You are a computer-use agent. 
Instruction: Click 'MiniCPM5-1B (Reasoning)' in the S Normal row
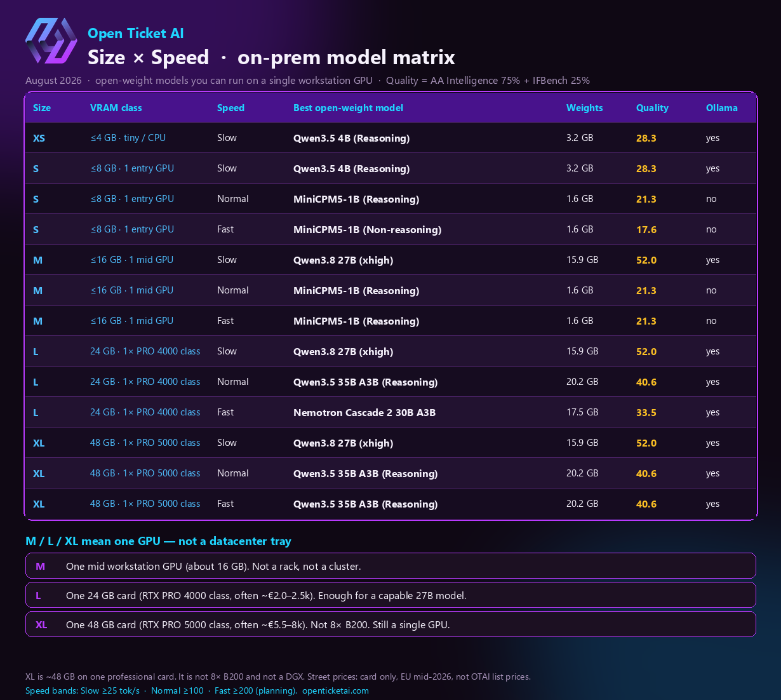pos(356,199)
